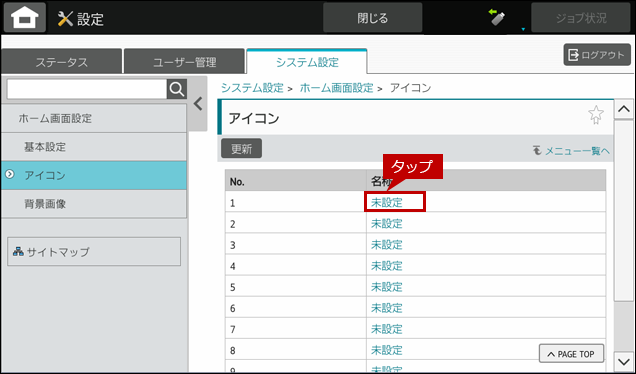
Task: Switch to the ユーザー管理 tab
Action: (x=185, y=62)
